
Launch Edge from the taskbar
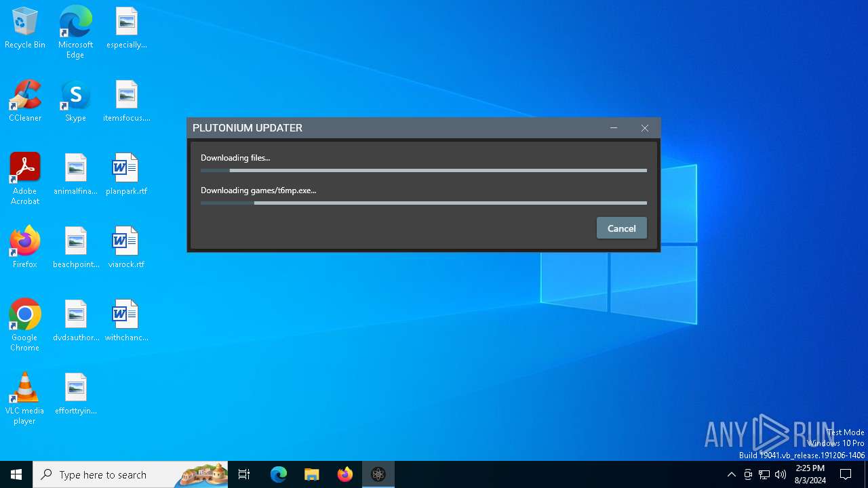(x=279, y=474)
